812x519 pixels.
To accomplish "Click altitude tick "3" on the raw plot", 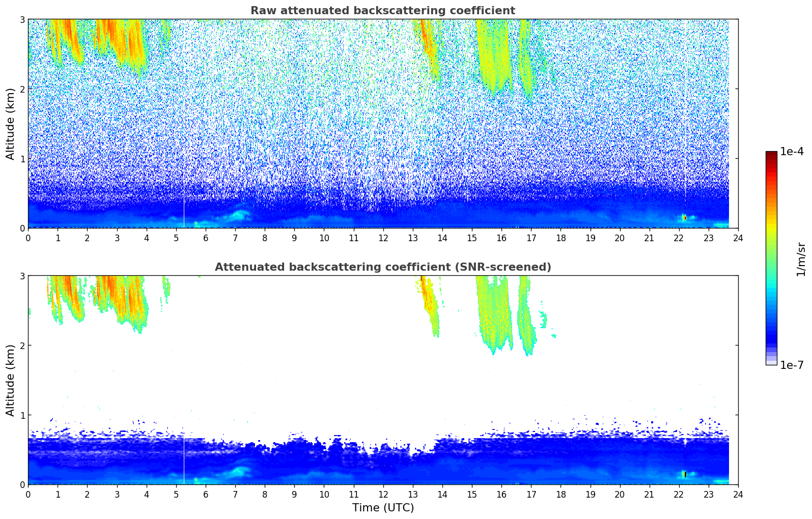I will click(22, 19).
